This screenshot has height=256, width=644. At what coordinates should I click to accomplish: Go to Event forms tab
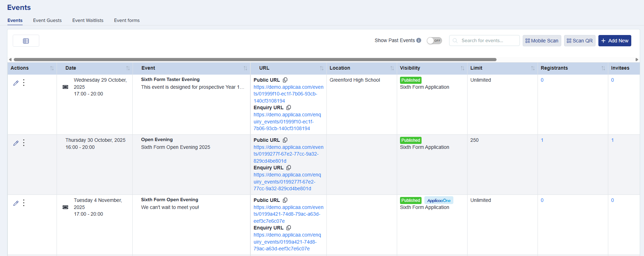(x=127, y=21)
